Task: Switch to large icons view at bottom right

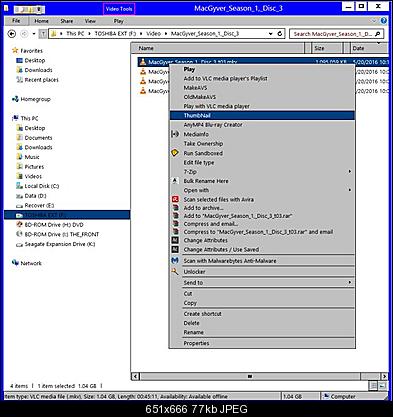Action: click(x=382, y=386)
